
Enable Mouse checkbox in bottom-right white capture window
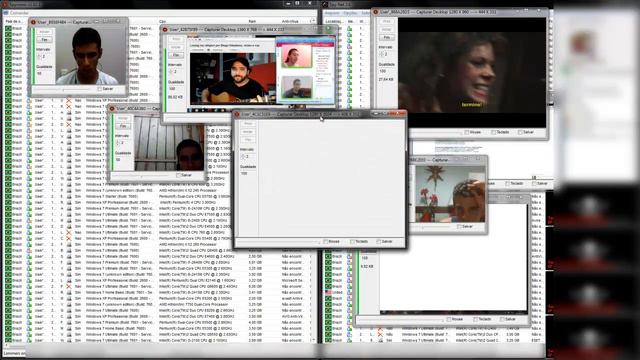pyautogui.click(x=449, y=319)
